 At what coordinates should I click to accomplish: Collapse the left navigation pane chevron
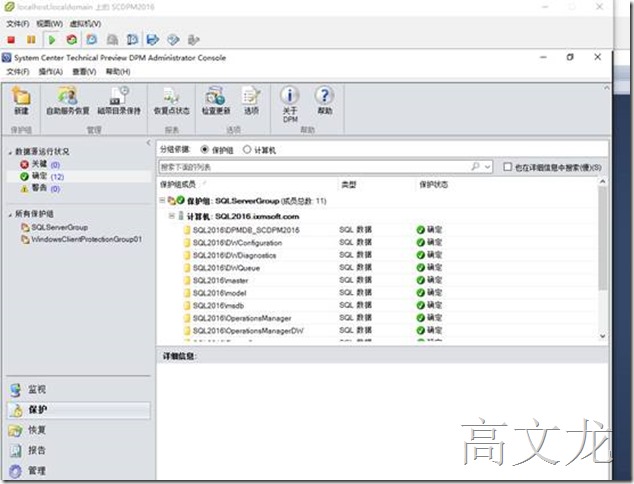(148, 143)
